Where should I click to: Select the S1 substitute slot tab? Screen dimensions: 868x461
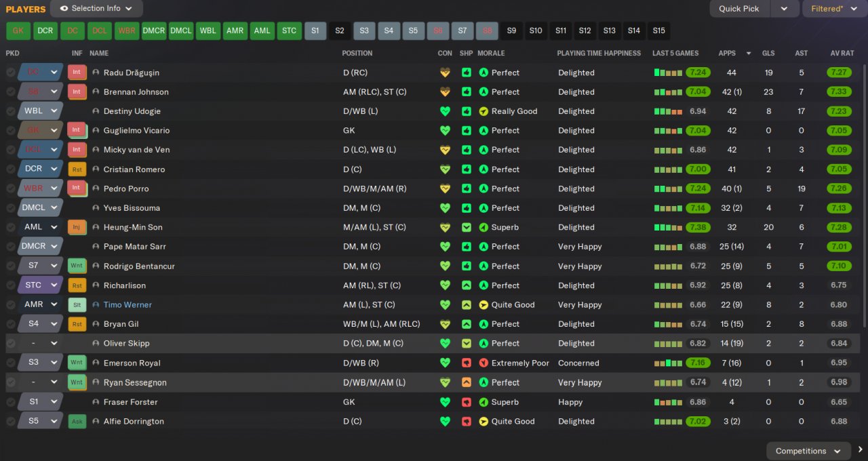tap(315, 31)
